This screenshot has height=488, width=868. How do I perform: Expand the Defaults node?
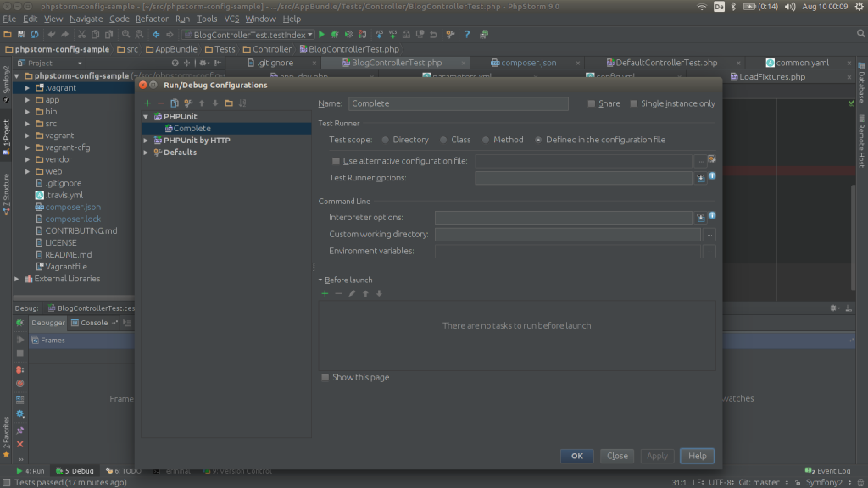tap(146, 152)
